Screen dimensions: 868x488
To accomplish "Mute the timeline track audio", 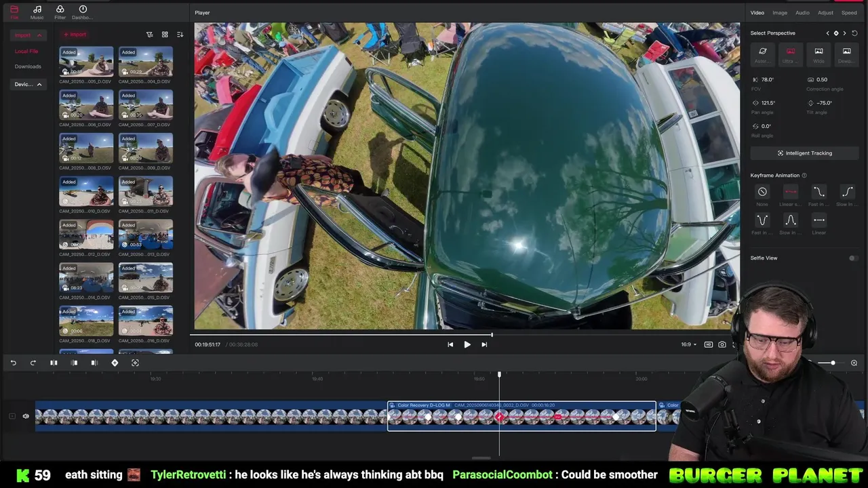I will point(26,416).
